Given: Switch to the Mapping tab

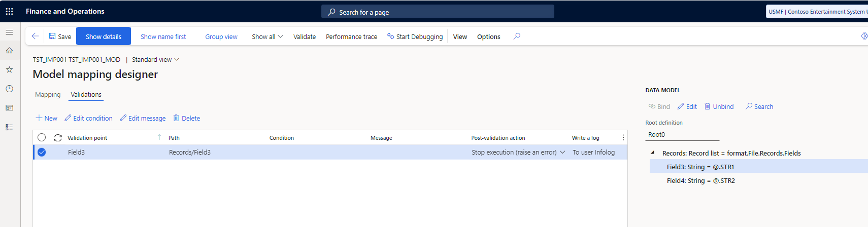Looking at the screenshot, I should (x=48, y=94).
